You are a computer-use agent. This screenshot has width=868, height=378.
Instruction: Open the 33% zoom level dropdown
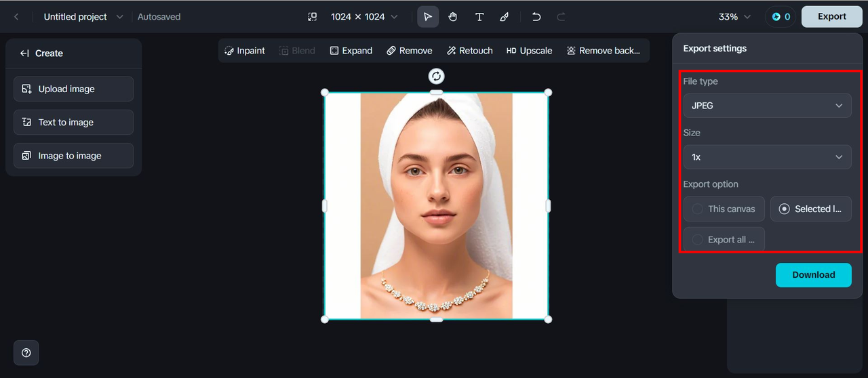[735, 17]
